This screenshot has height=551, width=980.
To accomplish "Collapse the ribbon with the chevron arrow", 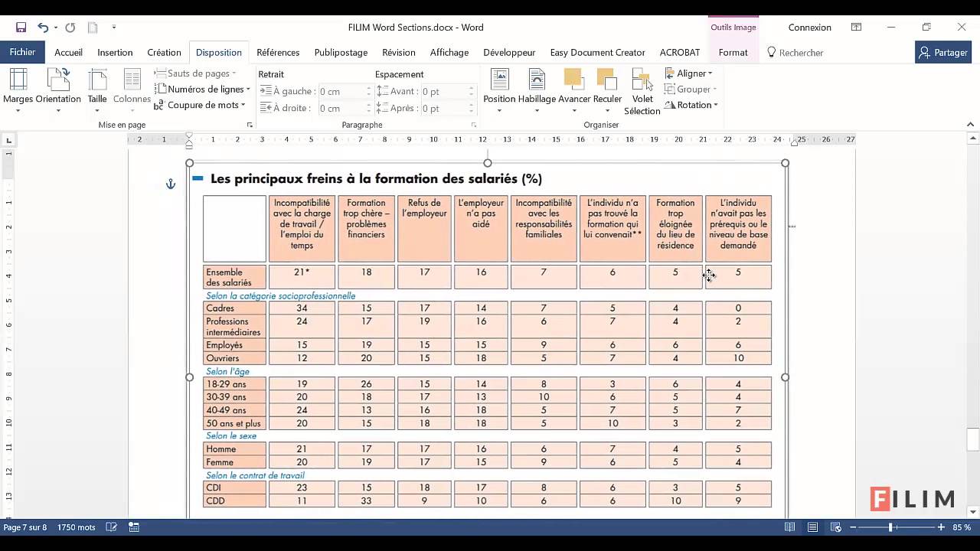I will pos(971,124).
